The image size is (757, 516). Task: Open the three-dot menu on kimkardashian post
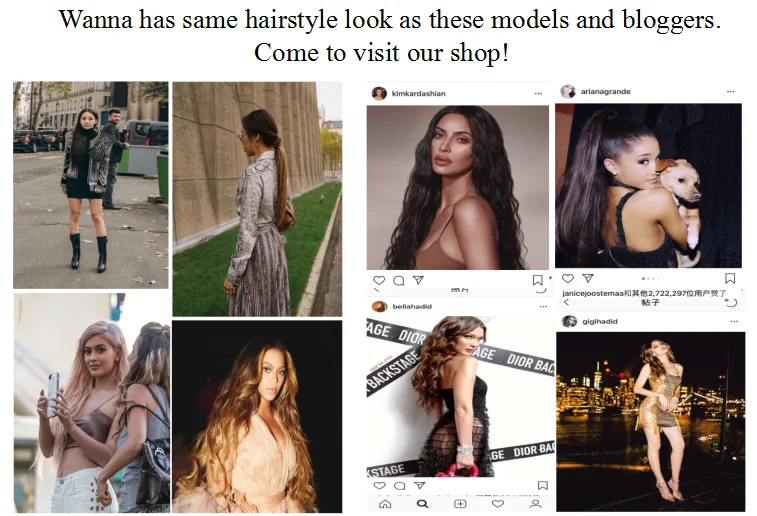[x=538, y=93]
